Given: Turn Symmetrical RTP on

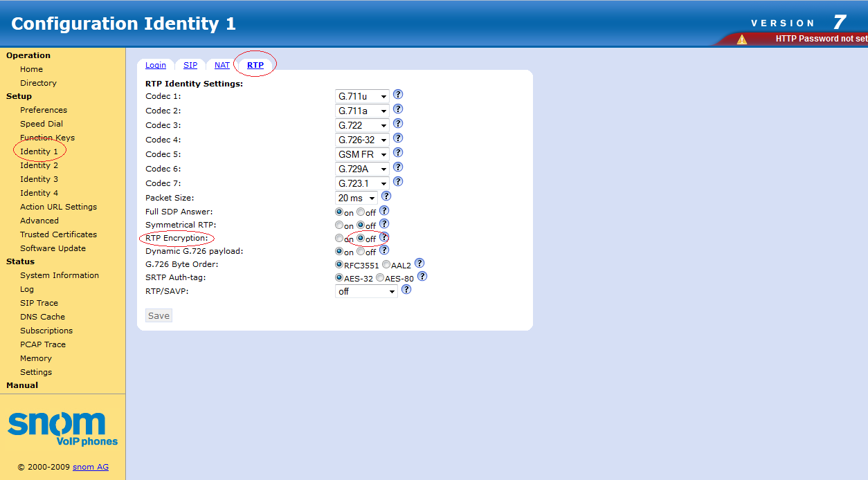Looking at the screenshot, I should point(339,225).
